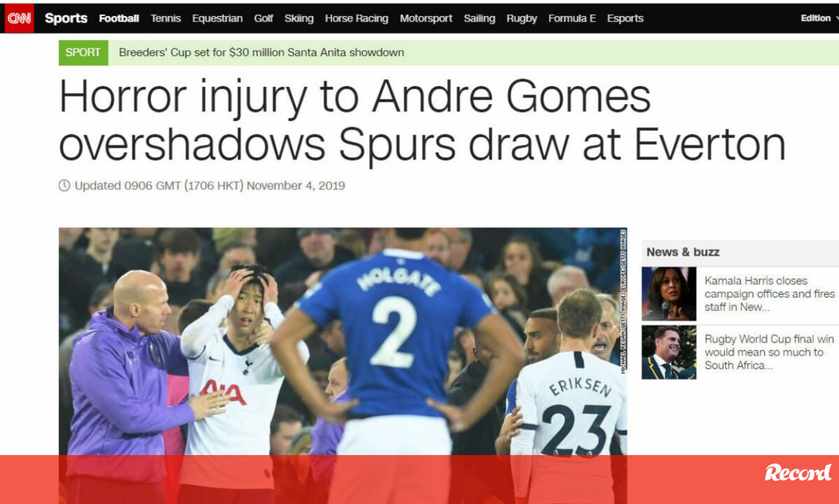The image size is (839, 504).
Task: Go to the Tennis section
Action: tap(166, 19)
